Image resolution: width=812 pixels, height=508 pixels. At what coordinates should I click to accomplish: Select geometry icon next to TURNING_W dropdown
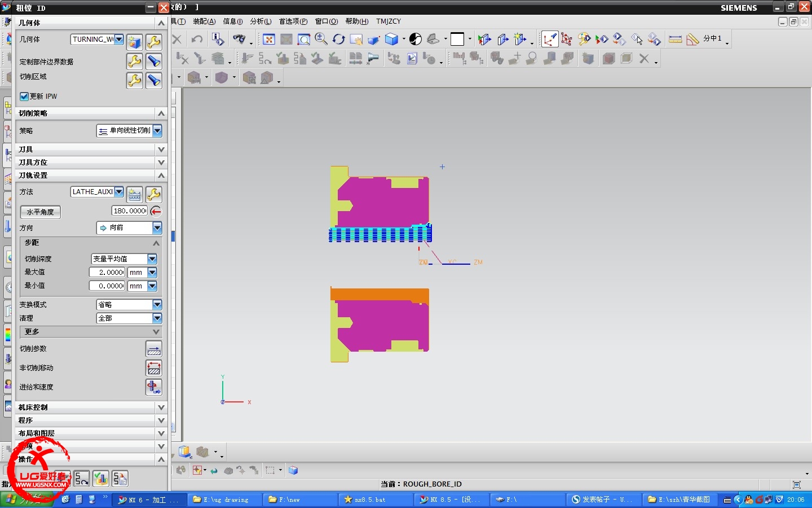pos(135,42)
